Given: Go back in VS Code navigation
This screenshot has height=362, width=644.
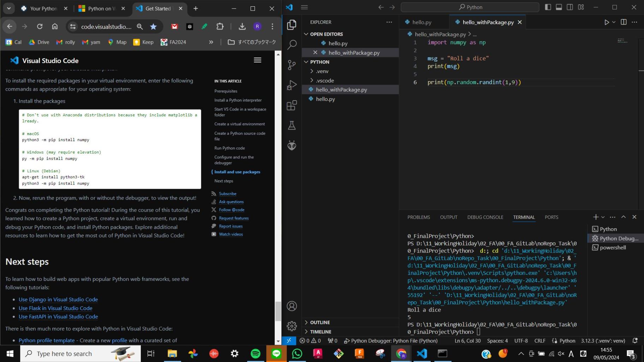Looking at the screenshot, I should coord(381,7).
